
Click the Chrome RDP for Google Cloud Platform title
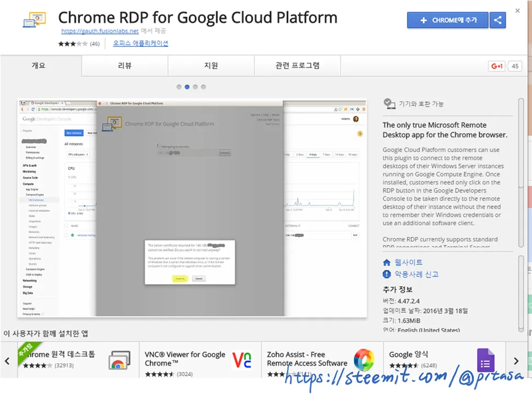(198, 18)
